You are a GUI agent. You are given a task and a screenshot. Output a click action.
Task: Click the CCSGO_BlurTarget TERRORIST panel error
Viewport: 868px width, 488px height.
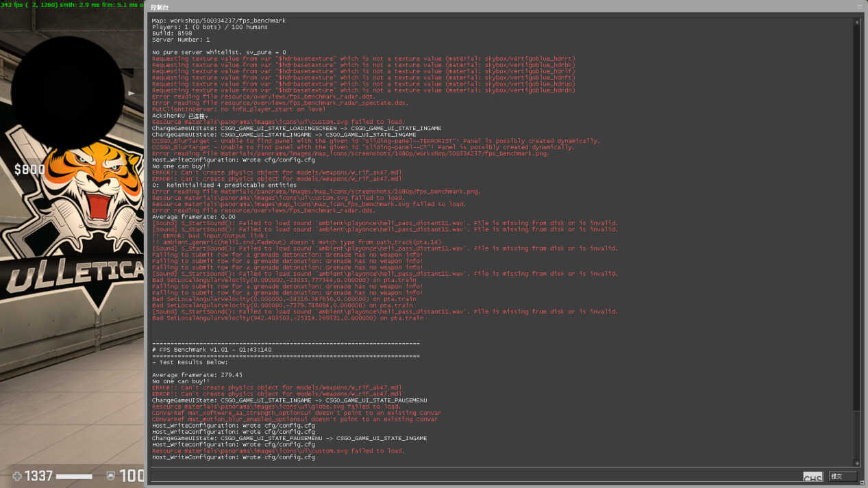(376, 140)
